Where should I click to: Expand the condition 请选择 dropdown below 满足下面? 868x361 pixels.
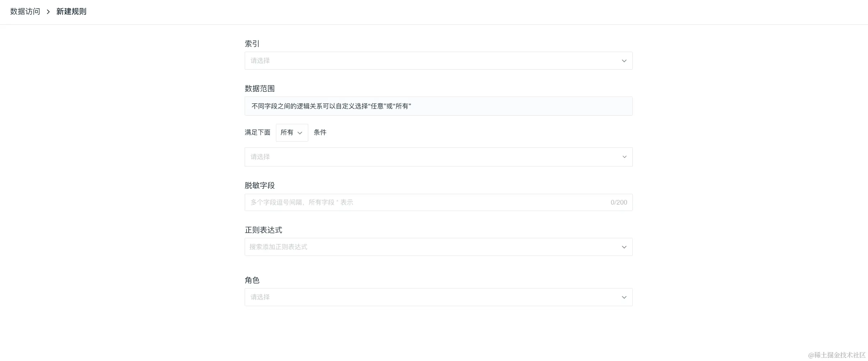pos(438,157)
